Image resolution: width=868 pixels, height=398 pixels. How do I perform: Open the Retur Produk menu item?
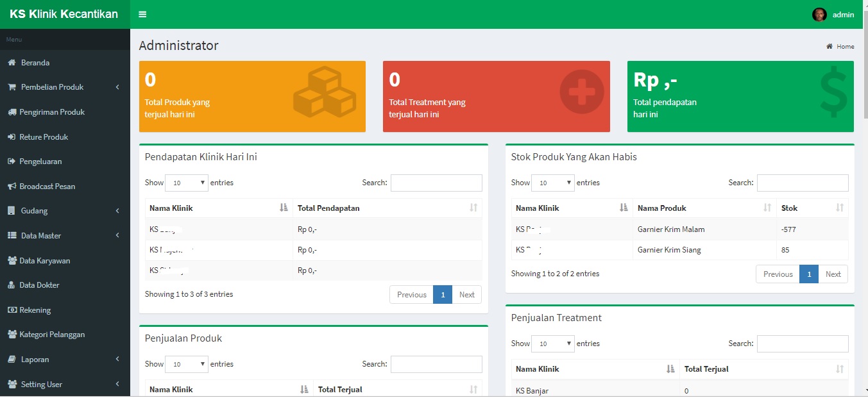tap(44, 137)
